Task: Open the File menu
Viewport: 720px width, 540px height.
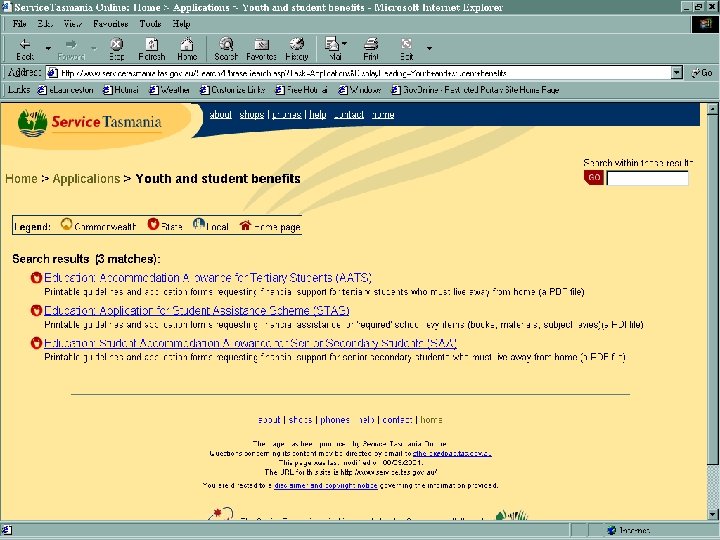Action: click(19, 24)
